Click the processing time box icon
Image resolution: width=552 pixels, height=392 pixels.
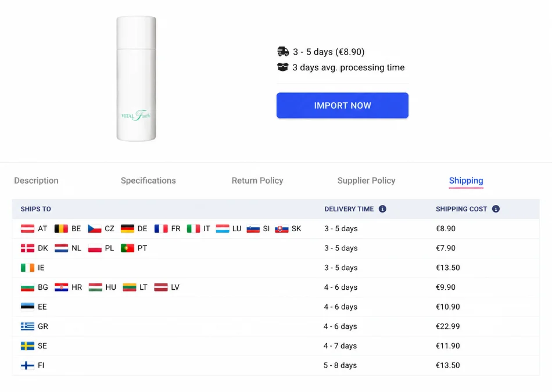tap(283, 67)
